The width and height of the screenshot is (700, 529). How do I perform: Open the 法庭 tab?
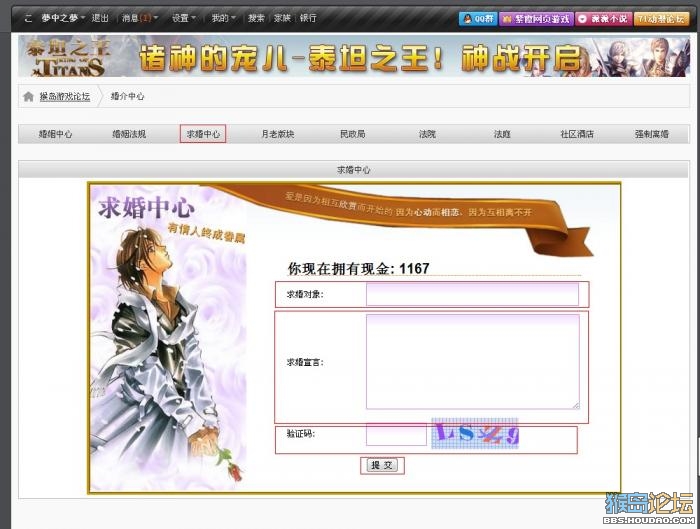502,134
